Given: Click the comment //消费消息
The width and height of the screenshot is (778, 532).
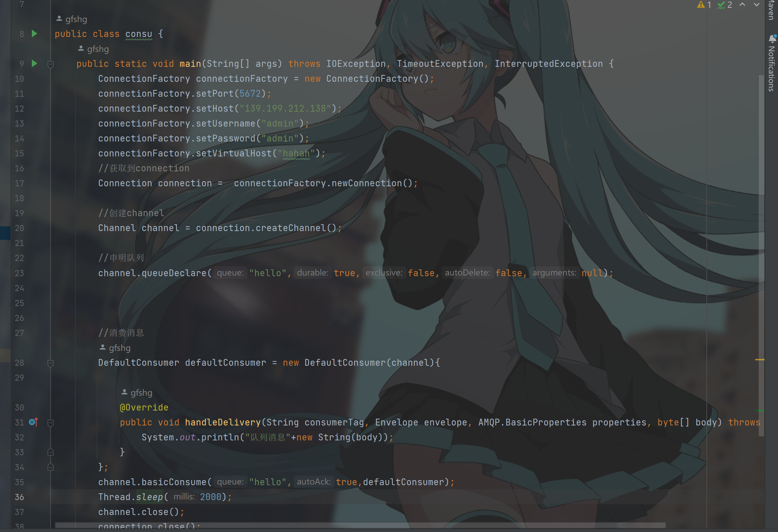Looking at the screenshot, I should pyautogui.click(x=121, y=333).
